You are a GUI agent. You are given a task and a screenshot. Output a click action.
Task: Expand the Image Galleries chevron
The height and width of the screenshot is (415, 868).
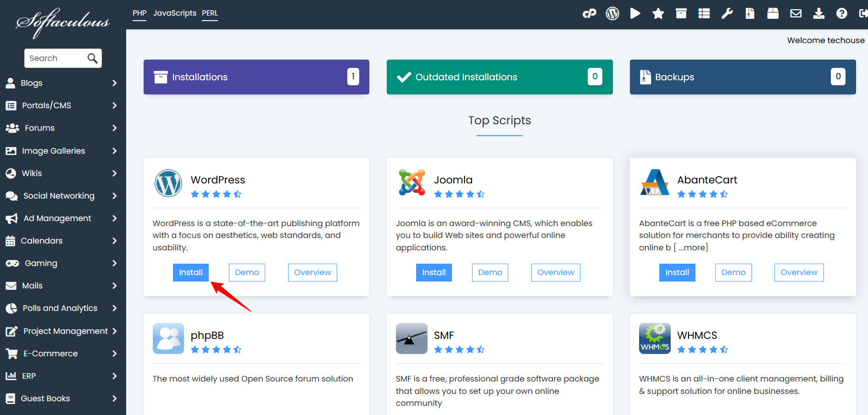(114, 151)
